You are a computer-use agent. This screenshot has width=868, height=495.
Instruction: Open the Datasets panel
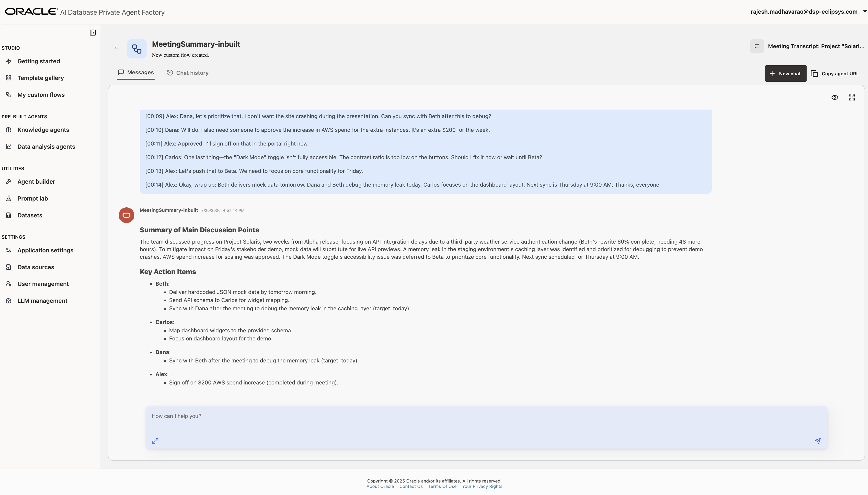[x=29, y=215]
